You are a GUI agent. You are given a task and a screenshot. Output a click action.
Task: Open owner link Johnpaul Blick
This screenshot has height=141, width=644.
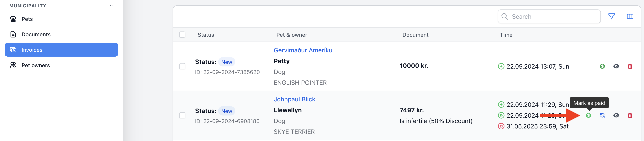click(x=294, y=99)
